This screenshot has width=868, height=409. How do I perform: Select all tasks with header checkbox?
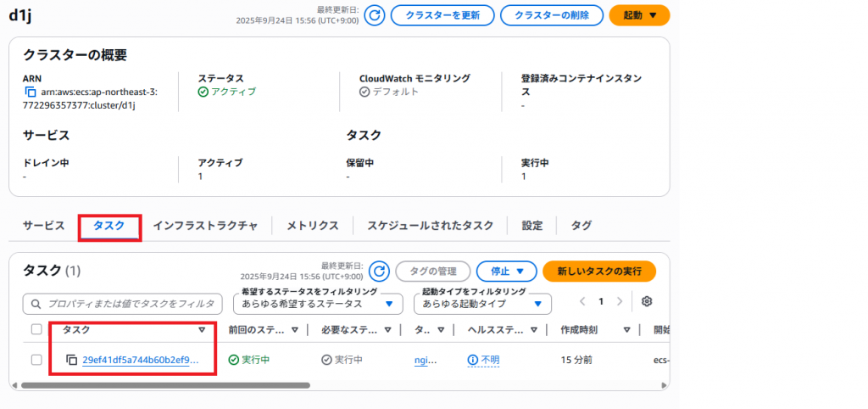click(x=36, y=329)
